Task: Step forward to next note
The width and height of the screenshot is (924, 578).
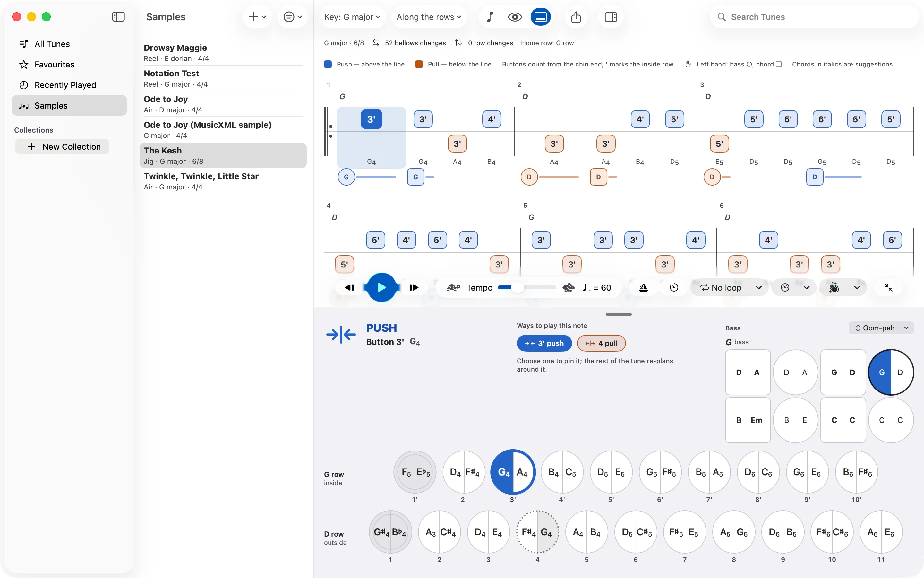Action: point(414,287)
